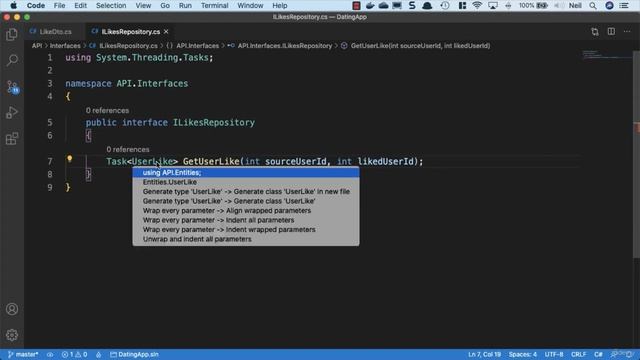Click the Open Changes icon in editor toolbar
Image resolution: width=640 pixels, height=360 pixels.
[x=595, y=31]
